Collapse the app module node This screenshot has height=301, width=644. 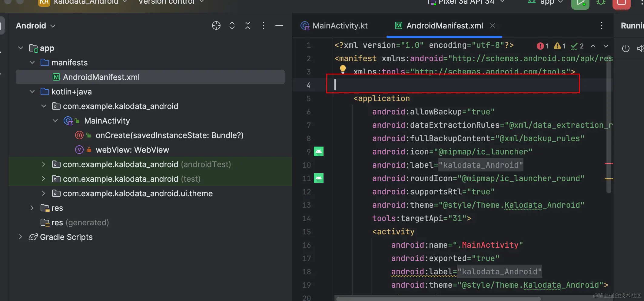click(x=21, y=48)
